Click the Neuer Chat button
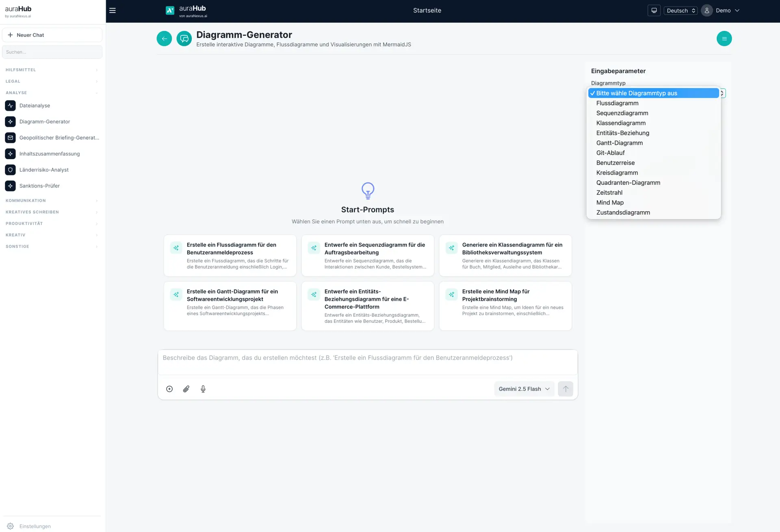 point(52,35)
